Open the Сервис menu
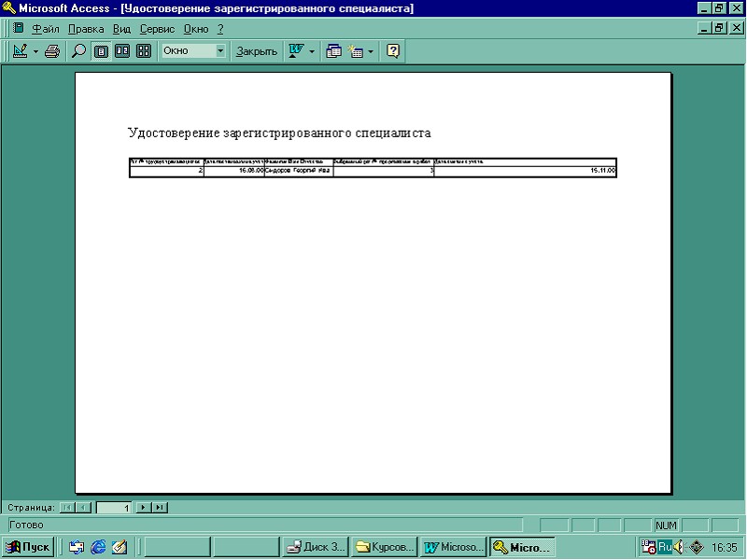747x560 pixels. pos(157,29)
